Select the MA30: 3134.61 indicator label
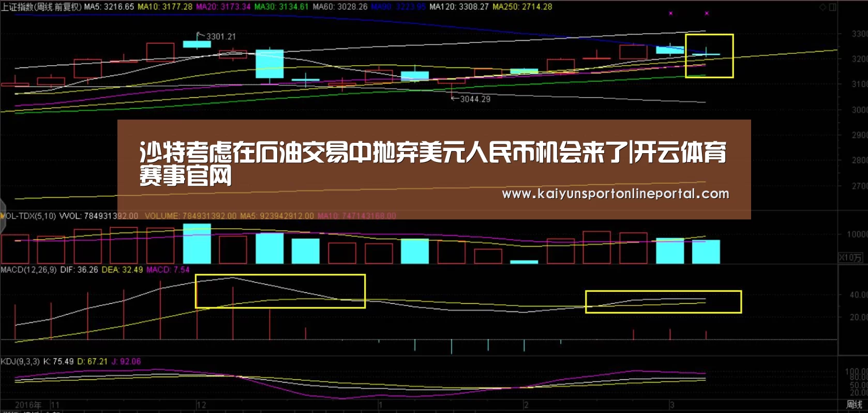The image size is (868, 413). coord(281,7)
